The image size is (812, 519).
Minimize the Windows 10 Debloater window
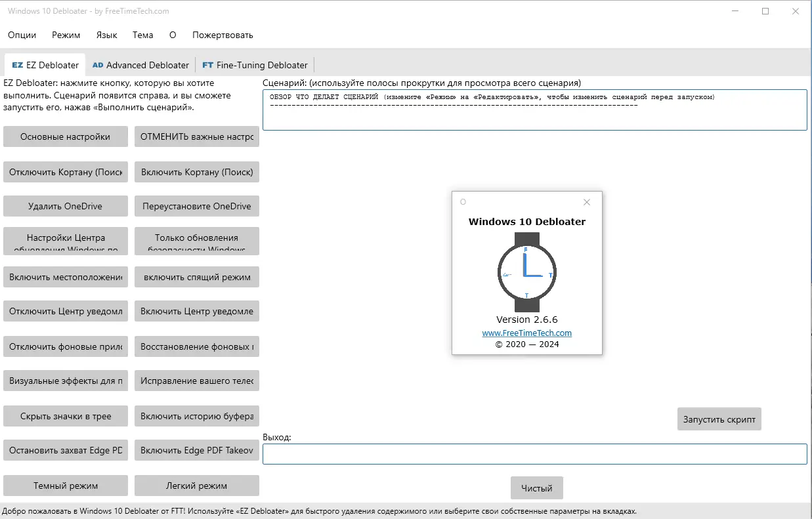pyautogui.click(x=735, y=11)
